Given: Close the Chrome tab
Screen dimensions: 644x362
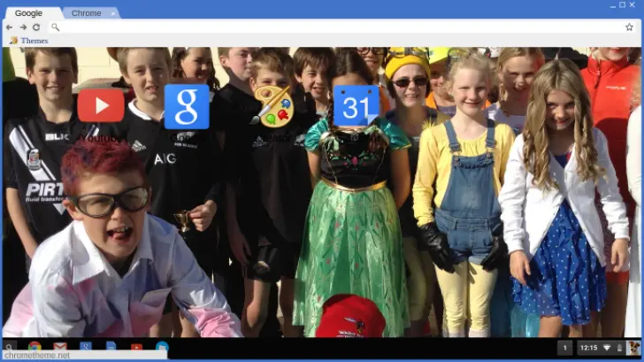Looking at the screenshot, I should (x=113, y=13).
